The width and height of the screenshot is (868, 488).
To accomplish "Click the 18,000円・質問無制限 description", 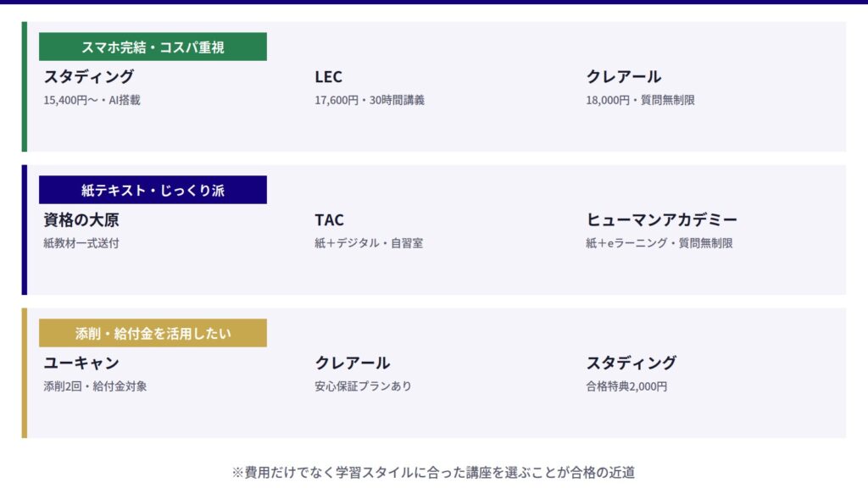I will (640, 100).
